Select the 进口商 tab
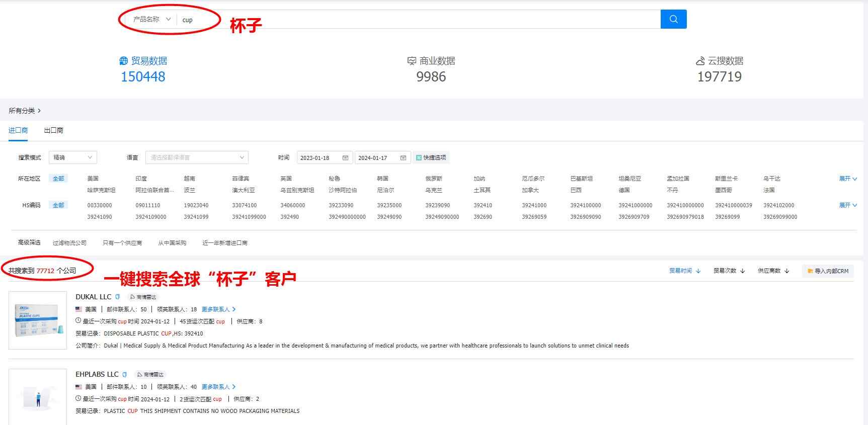Screen dimensions: 868x425 pos(18,130)
